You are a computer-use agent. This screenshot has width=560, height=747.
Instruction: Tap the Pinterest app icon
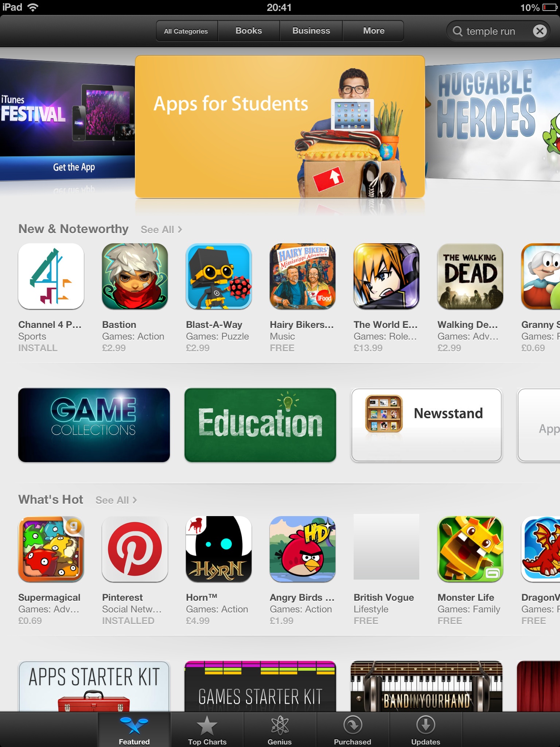pos(135,549)
